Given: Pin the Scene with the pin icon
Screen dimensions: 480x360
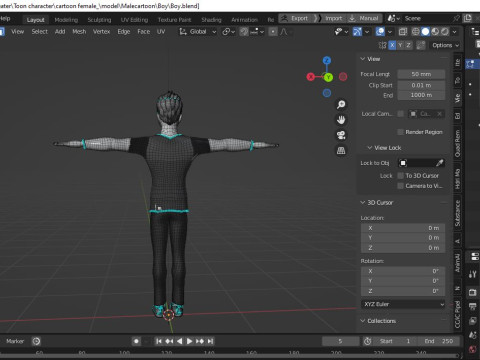Looking at the screenshot, I should pyautogui.click(x=456, y=18).
